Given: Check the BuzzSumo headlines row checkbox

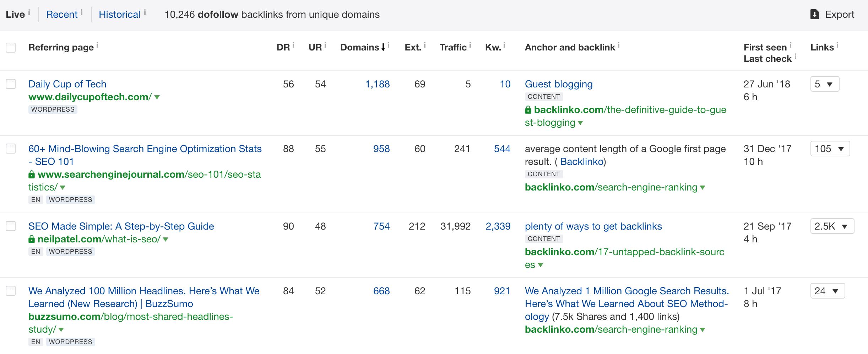Looking at the screenshot, I should [11, 291].
